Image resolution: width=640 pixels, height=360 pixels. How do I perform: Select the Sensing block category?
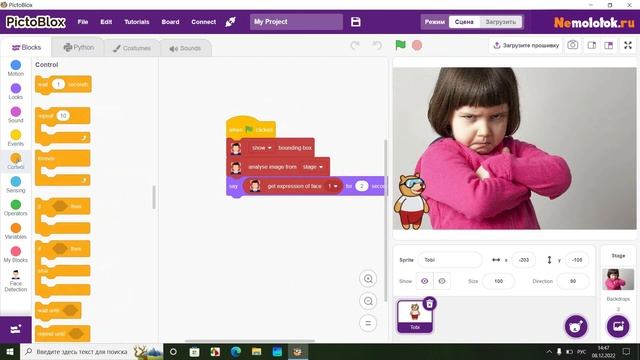pyautogui.click(x=16, y=184)
